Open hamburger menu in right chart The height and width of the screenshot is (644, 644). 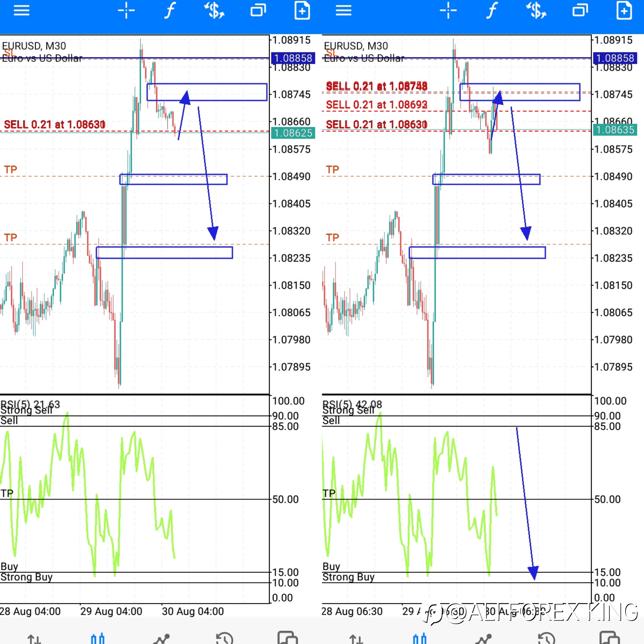(x=343, y=10)
